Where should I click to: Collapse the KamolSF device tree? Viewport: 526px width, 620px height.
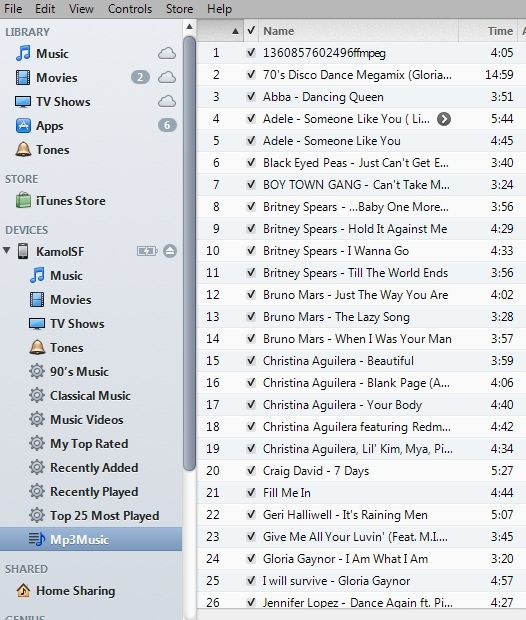(7, 250)
